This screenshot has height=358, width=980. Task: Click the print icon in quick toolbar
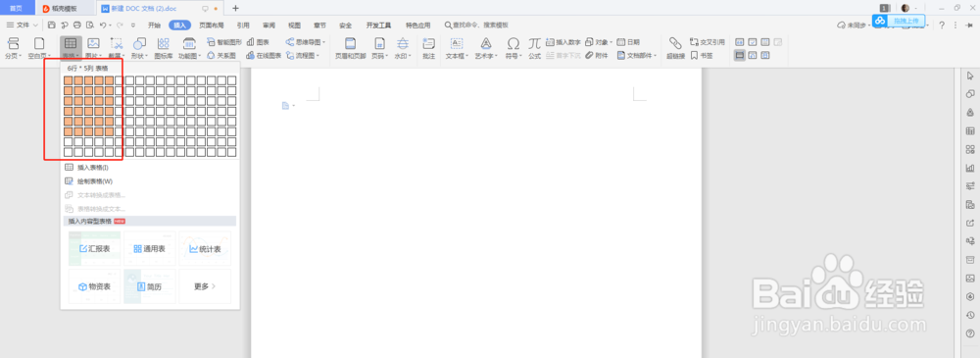pos(76,26)
